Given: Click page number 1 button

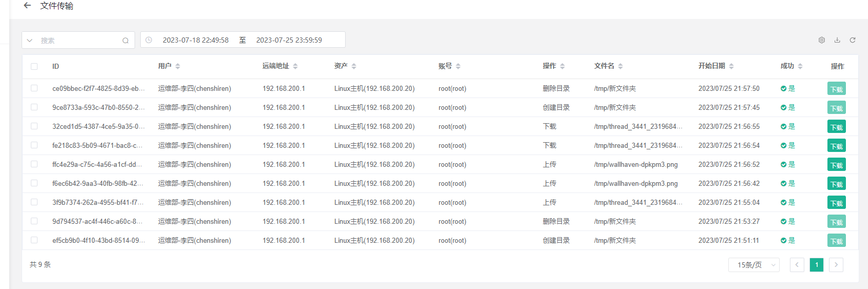Looking at the screenshot, I should pyautogui.click(x=817, y=265).
